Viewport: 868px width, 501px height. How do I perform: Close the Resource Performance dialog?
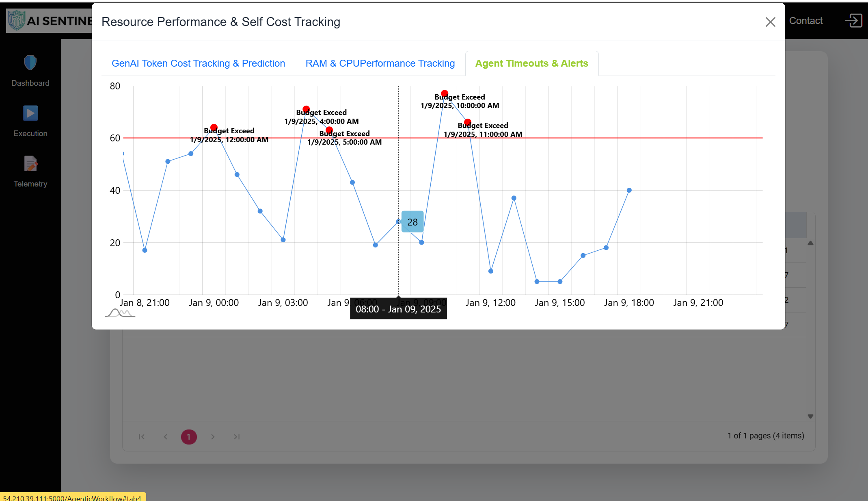770,22
